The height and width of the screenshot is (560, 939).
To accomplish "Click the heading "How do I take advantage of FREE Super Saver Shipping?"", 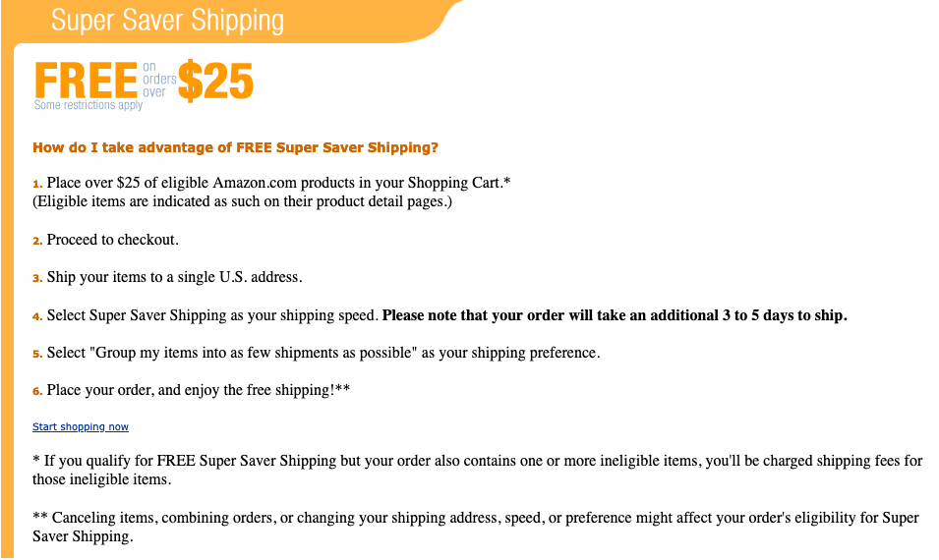I will [235, 147].
